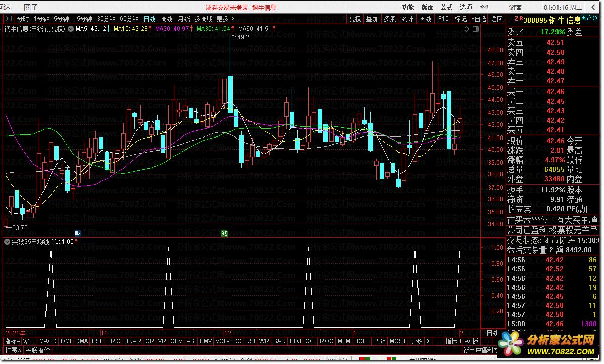
Task: Select the BOLL indicator tab
Action: [362, 341]
